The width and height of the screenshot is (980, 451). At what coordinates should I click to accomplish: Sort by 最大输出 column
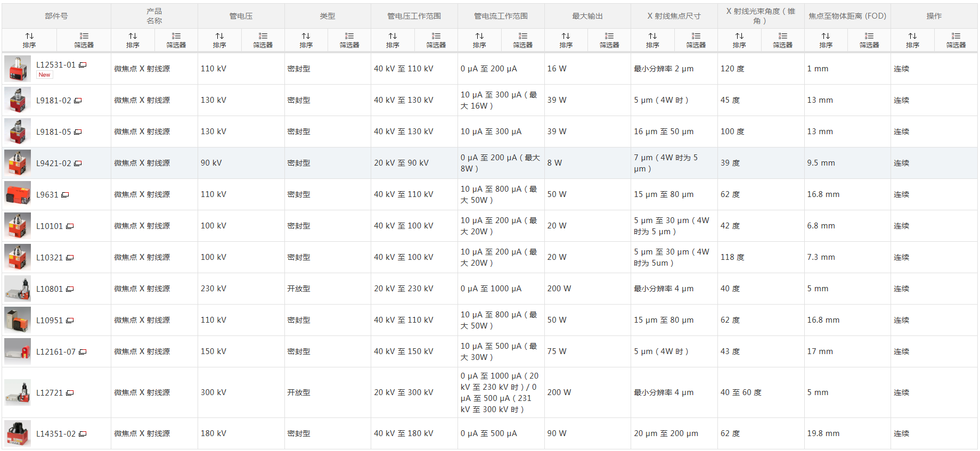(566, 40)
